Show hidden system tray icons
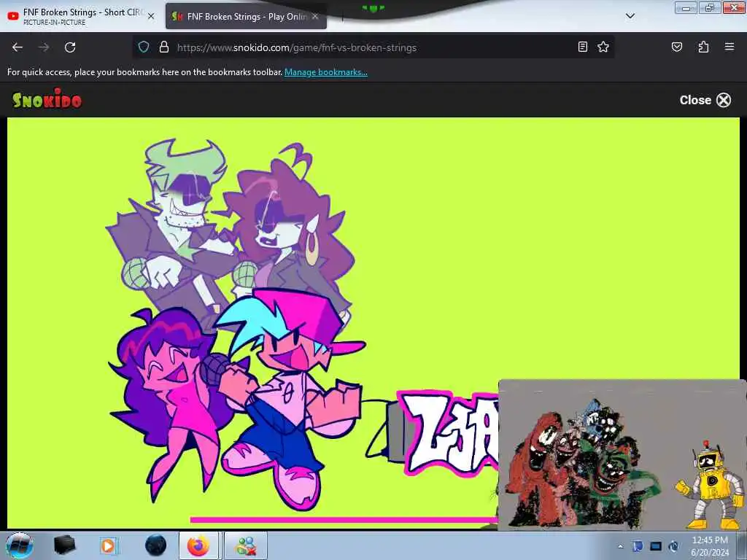 click(x=620, y=547)
